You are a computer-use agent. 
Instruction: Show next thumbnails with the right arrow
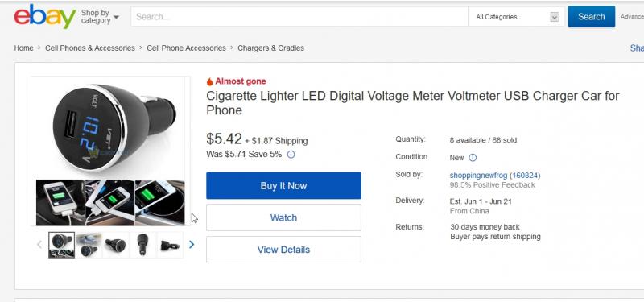coord(192,245)
